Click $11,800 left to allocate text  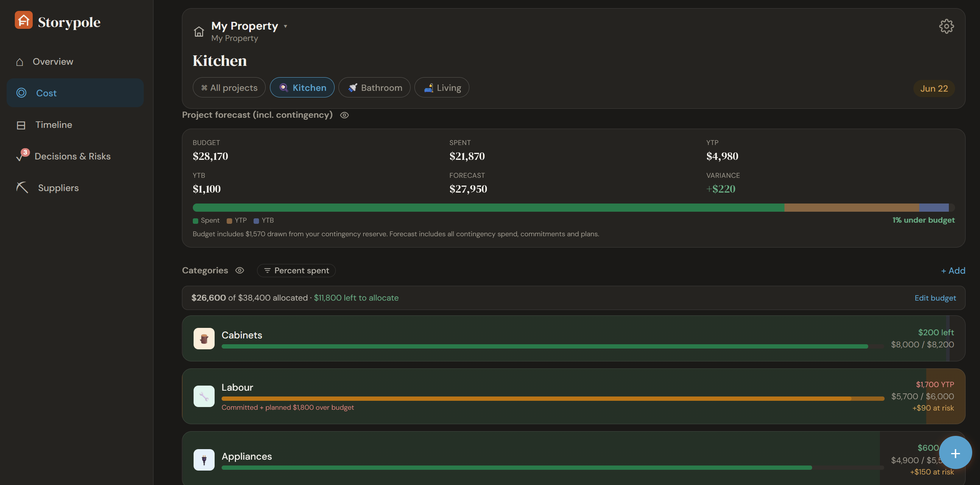[356, 298]
